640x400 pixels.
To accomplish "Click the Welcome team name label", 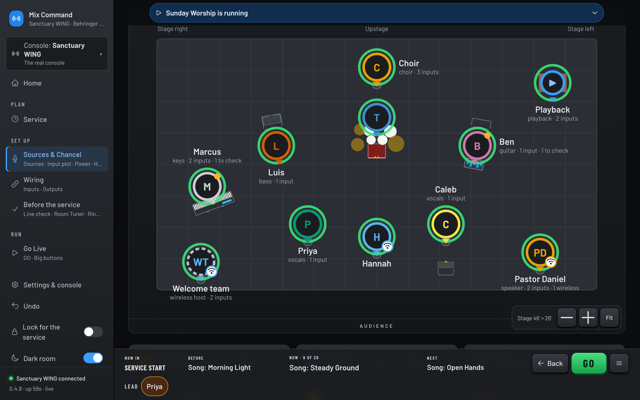I will click(201, 289).
